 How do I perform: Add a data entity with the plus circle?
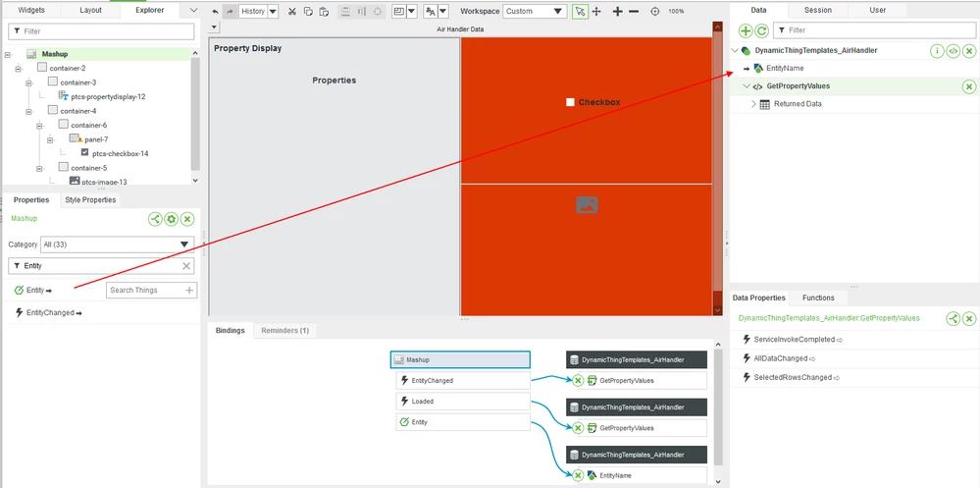click(x=746, y=30)
